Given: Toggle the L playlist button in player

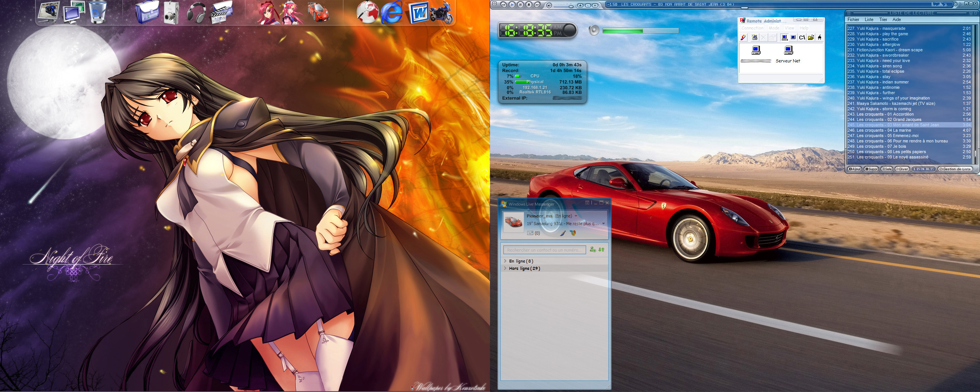Looking at the screenshot, I should click(588, 5).
